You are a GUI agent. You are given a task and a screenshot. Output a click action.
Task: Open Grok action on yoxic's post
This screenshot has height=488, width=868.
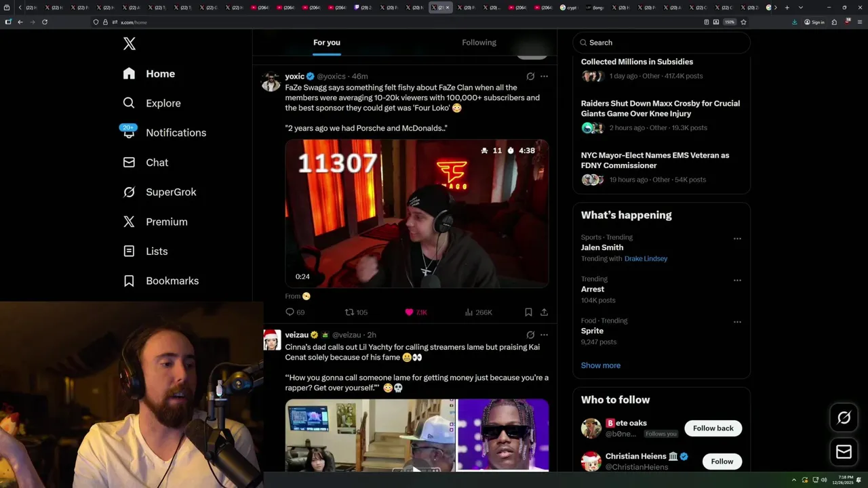click(x=530, y=77)
